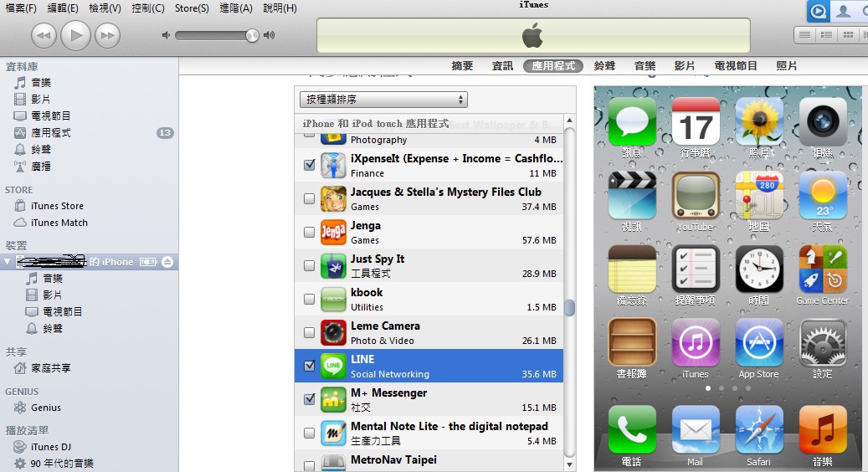
Task: Uncheck the LINE app checkbox
Action: click(310, 366)
